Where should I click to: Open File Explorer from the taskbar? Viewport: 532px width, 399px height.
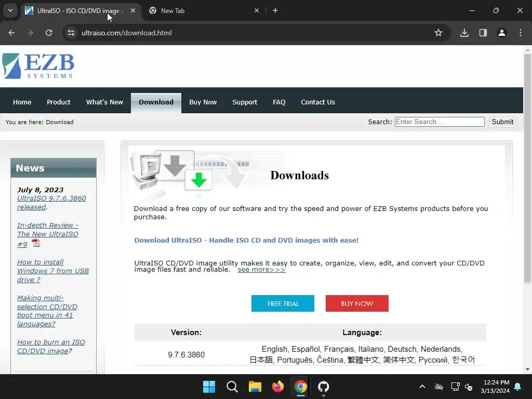point(255,387)
